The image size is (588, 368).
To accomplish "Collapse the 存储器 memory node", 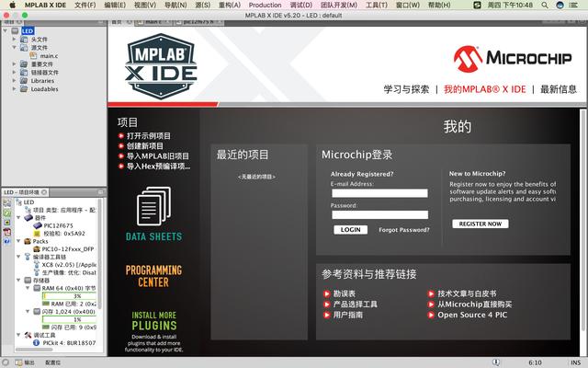I will 18,280.
